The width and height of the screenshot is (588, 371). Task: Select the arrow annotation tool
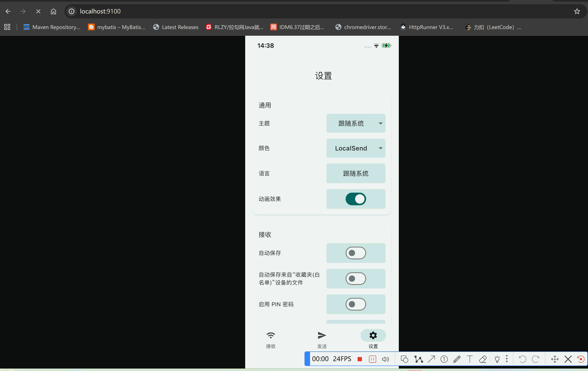point(431,359)
